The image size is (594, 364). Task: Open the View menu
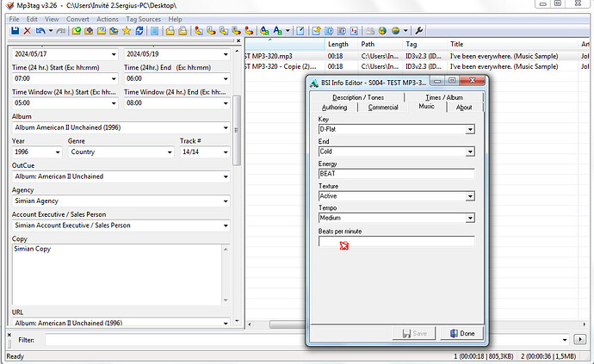[x=52, y=19]
